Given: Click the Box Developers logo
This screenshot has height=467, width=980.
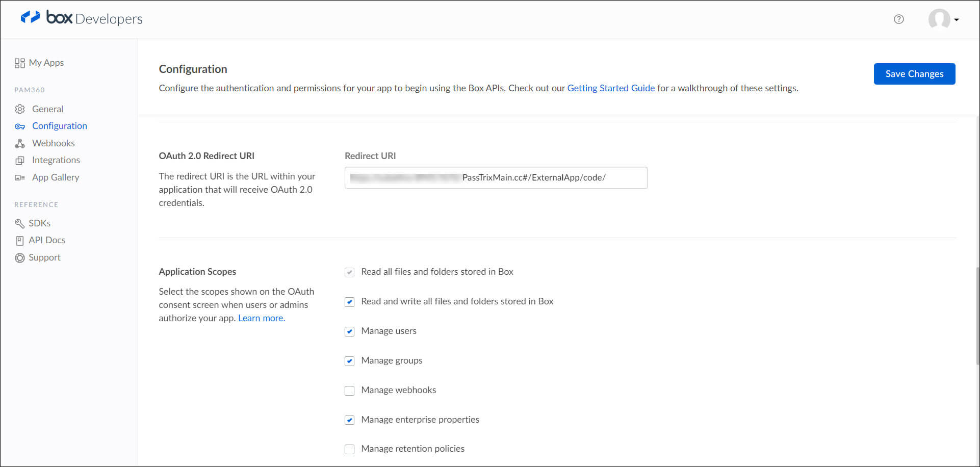Looking at the screenshot, I should click(82, 18).
